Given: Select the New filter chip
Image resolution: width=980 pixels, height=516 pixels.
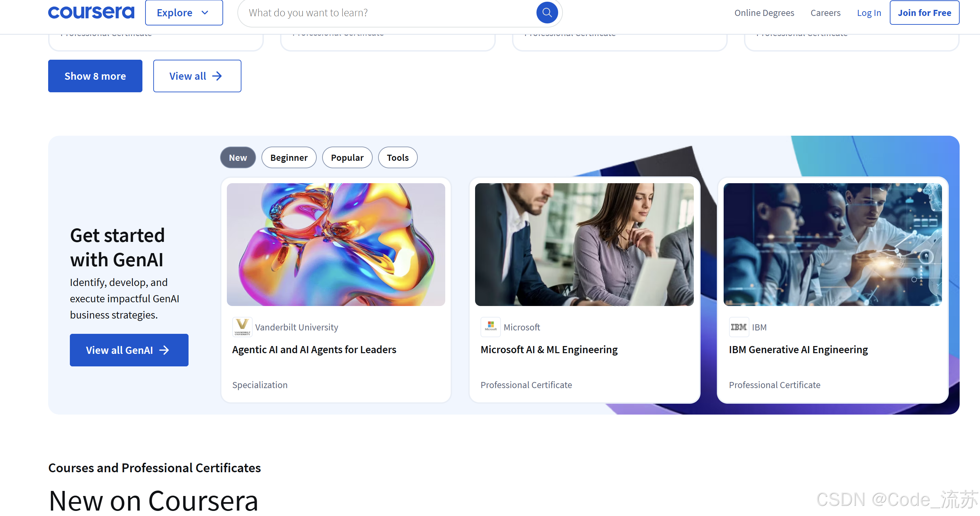Looking at the screenshot, I should (x=238, y=157).
